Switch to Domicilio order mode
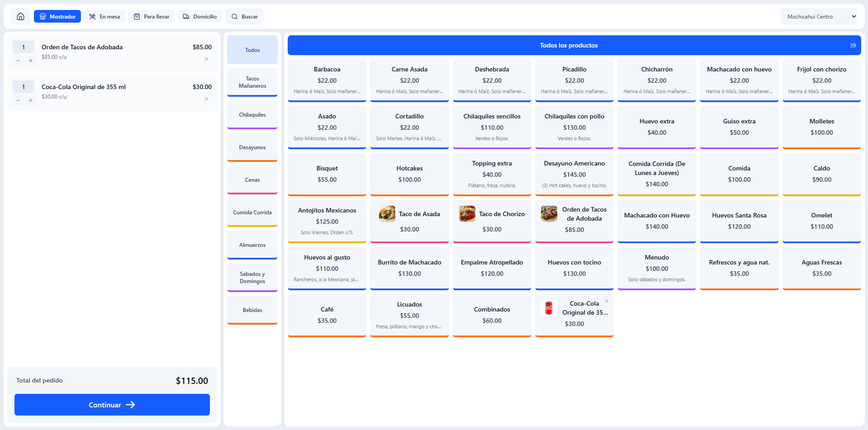 199,16
